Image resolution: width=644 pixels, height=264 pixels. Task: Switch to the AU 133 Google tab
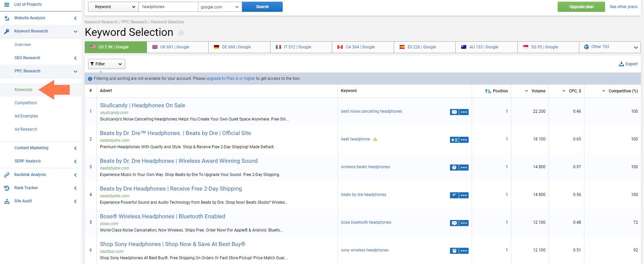(x=487, y=47)
